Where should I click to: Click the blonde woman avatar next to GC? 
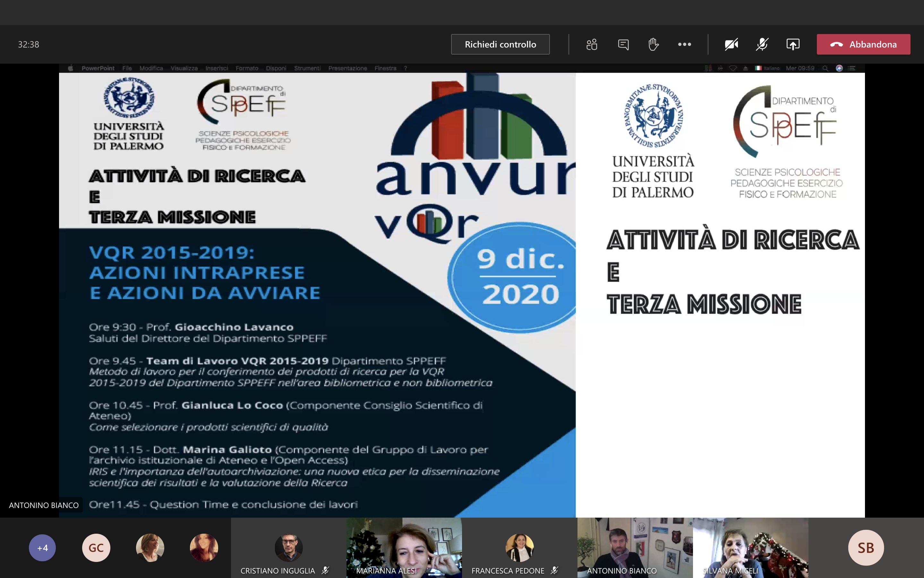tap(150, 548)
